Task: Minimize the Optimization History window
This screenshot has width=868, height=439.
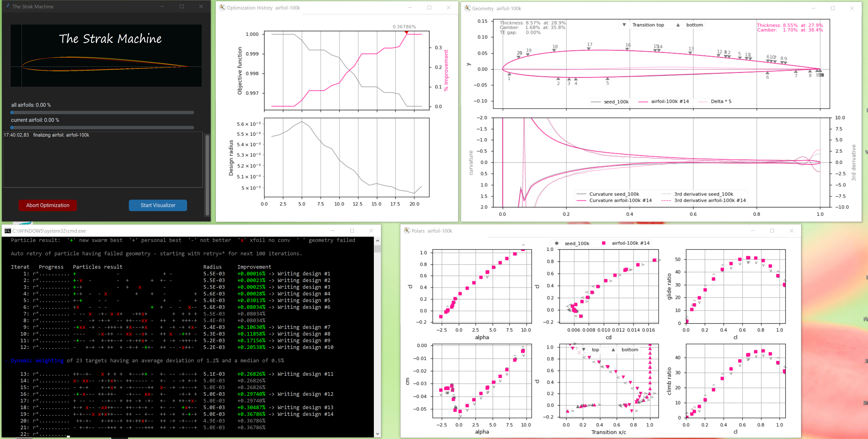Action: coord(410,7)
